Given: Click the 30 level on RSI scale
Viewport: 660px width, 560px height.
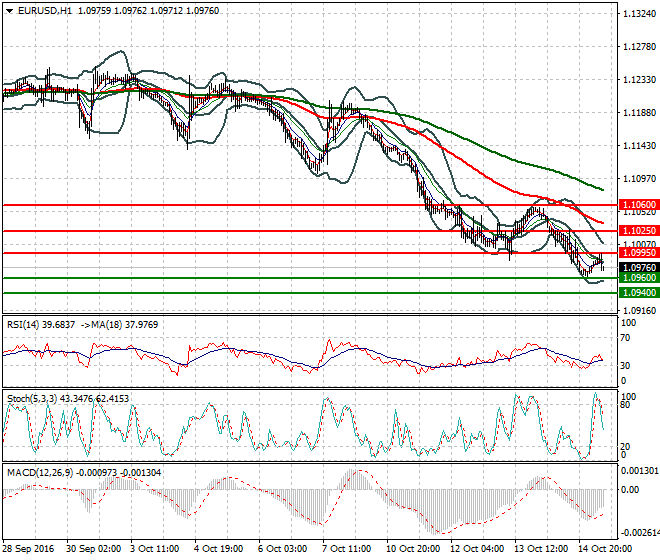Looking at the screenshot, I should click(x=624, y=366).
